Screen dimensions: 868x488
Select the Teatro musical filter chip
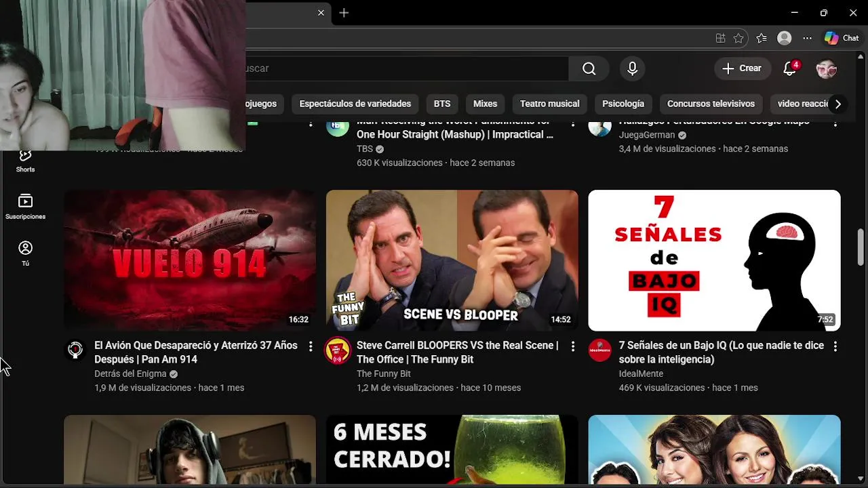tap(549, 104)
